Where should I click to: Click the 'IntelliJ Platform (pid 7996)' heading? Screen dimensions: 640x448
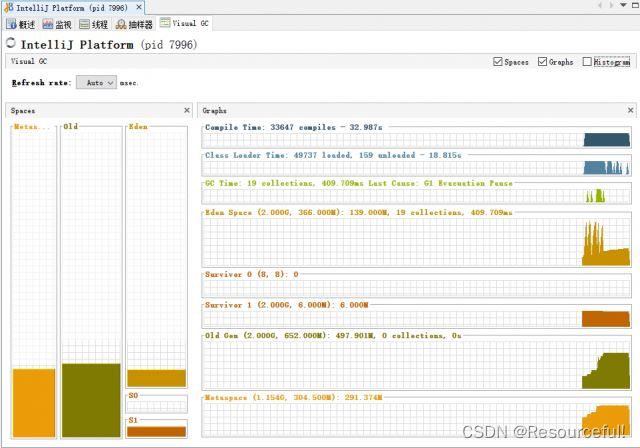pos(109,44)
